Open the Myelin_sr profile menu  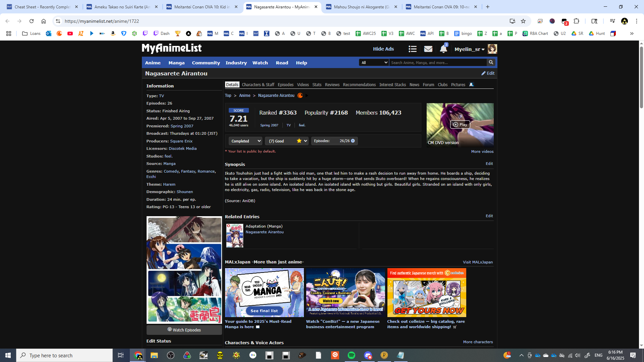coord(469,49)
